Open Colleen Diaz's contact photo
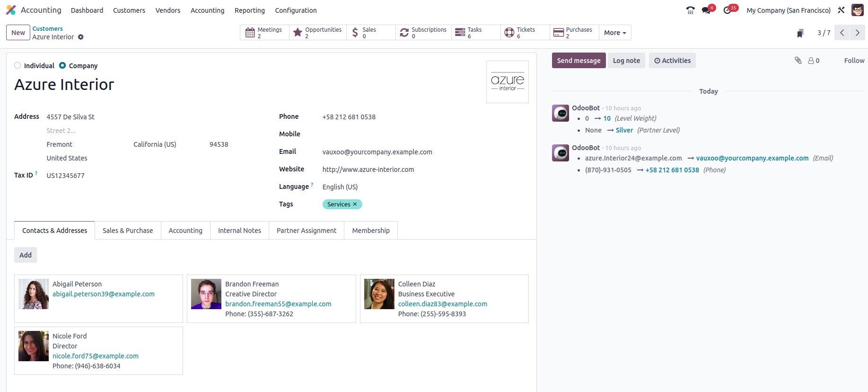 click(x=379, y=294)
